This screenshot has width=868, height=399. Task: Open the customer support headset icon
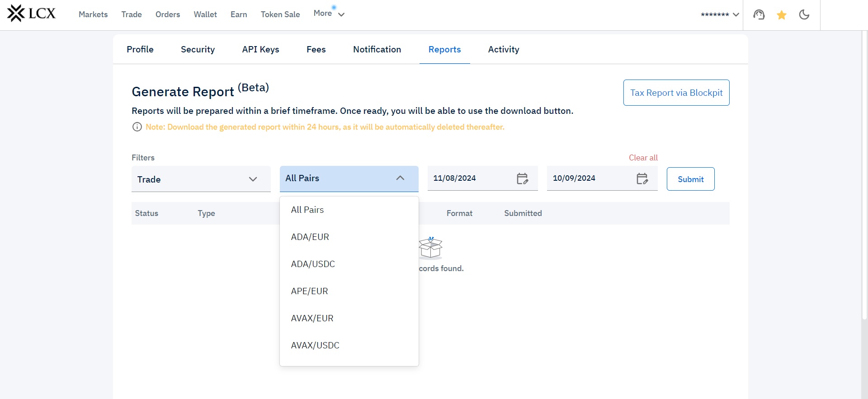click(x=759, y=15)
